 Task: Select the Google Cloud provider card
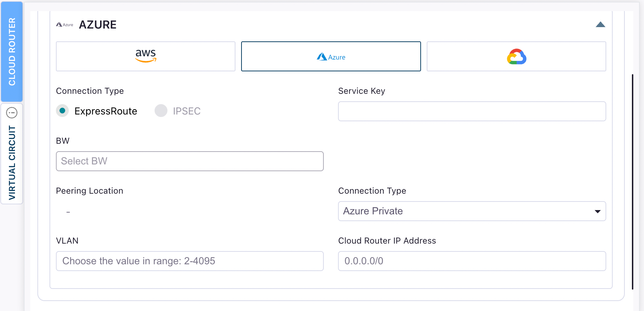coord(516,56)
